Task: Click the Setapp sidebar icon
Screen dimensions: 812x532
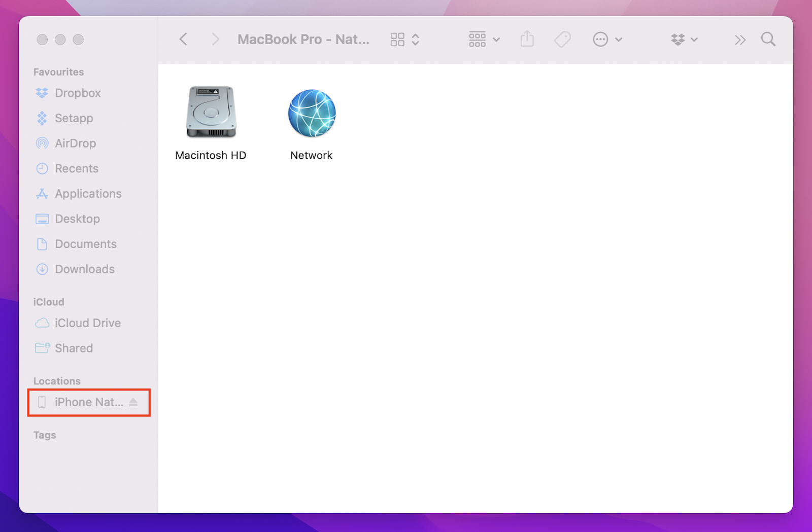Action: [x=42, y=118]
